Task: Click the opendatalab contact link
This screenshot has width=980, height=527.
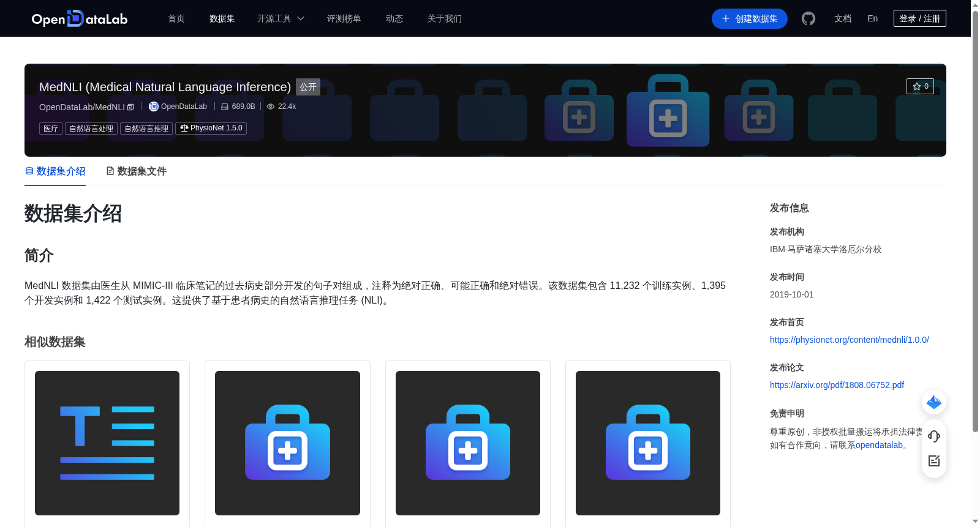Action: [x=880, y=445]
